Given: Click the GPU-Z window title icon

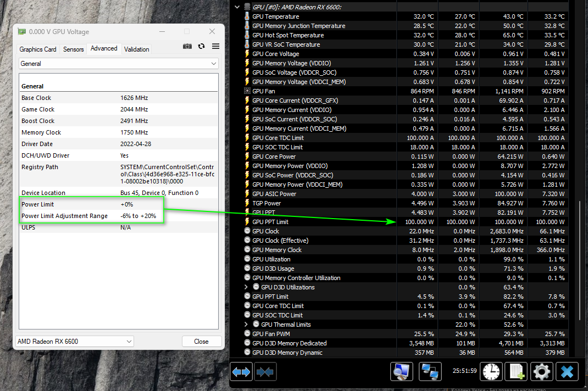Looking at the screenshot, I should [x=22, y=32].
